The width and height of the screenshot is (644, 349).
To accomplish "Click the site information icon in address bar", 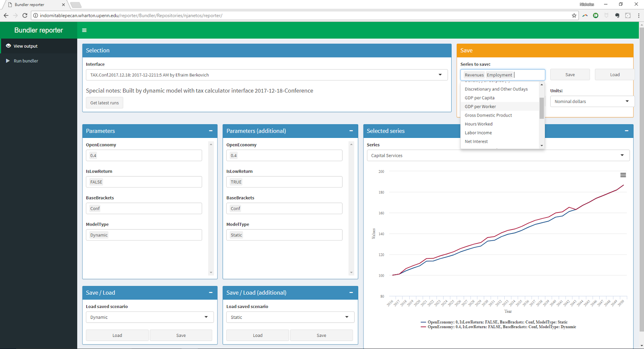I will [35, 15].
